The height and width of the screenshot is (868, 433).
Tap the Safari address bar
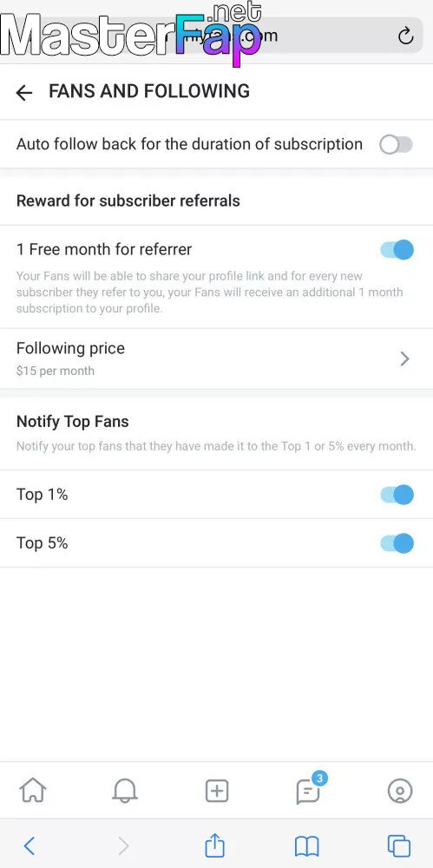coord(217,36)
